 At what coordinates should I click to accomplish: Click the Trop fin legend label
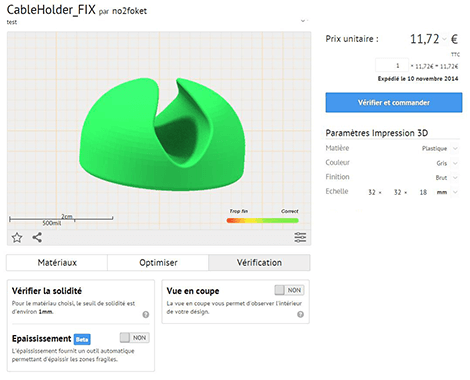click(238, 211)
